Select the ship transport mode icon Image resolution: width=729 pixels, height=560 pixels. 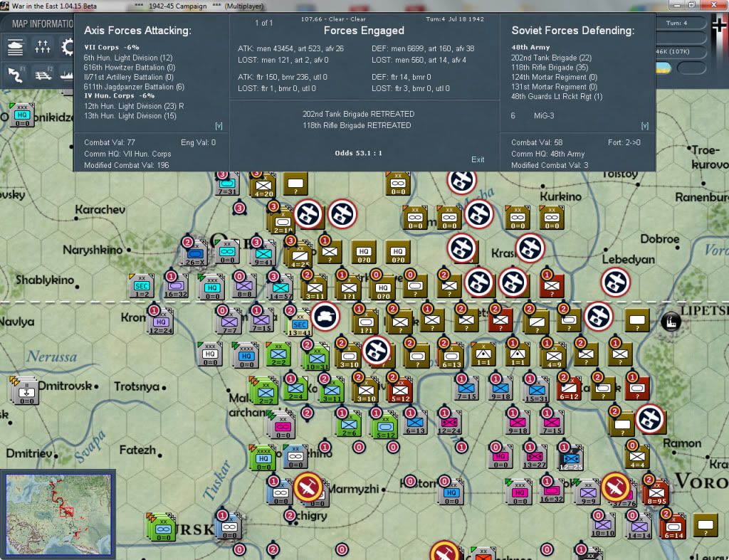click(x=66, y=74)
